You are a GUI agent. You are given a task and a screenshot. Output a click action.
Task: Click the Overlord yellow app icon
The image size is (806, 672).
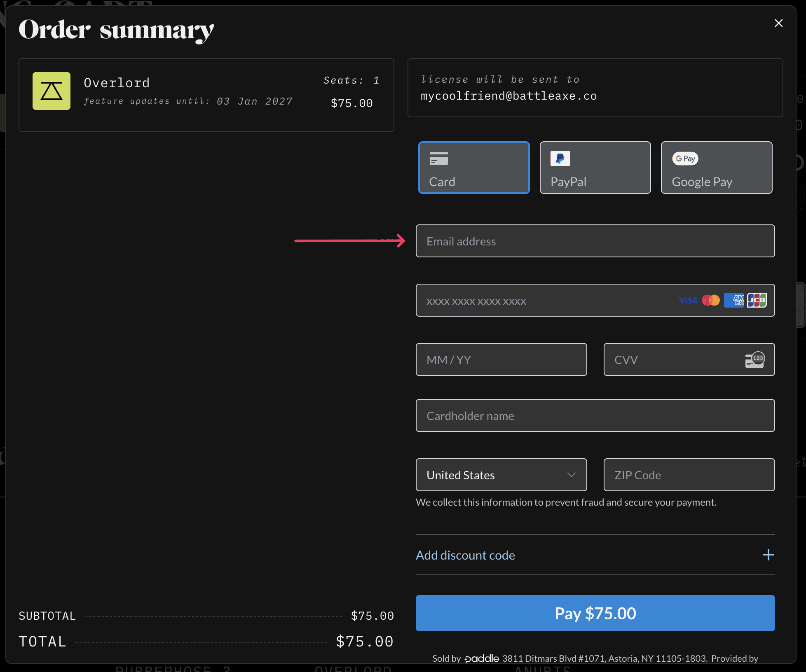[x=52, y=91]
